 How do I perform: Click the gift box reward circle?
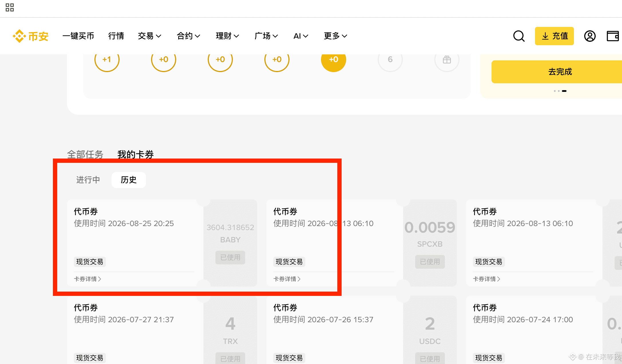pos(447,60)
